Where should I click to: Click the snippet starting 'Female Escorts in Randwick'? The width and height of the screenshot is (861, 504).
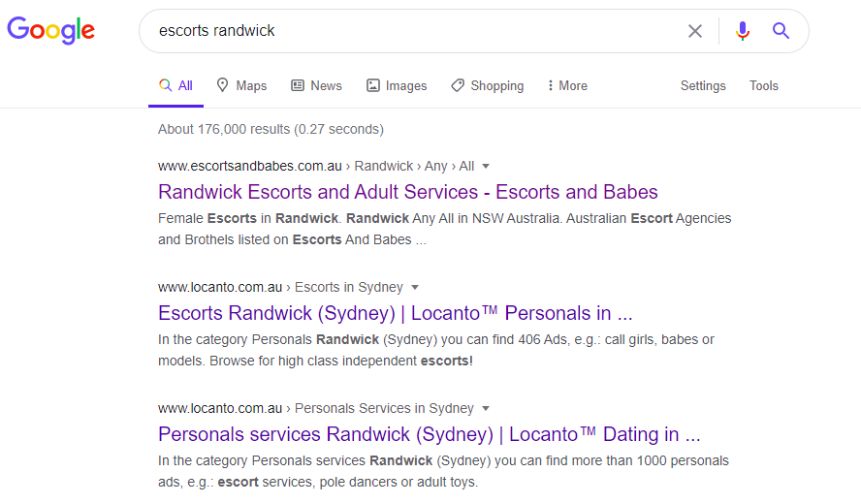tap(445, 229)
